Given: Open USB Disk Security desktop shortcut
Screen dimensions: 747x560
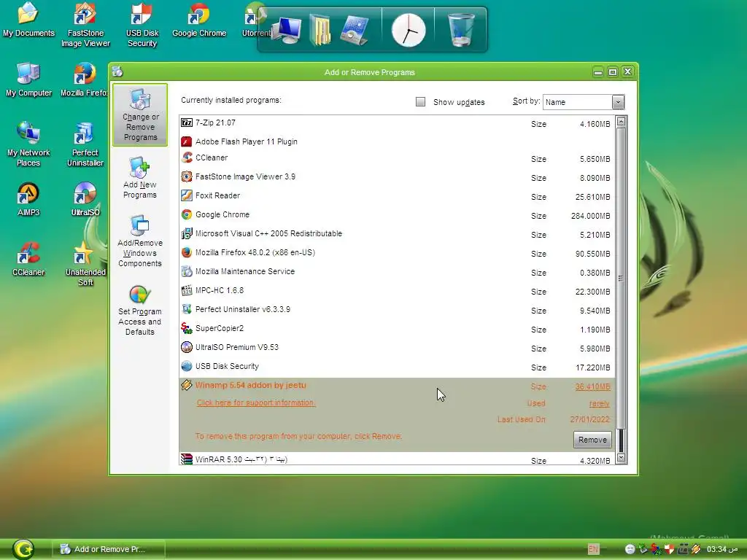Looking at the screenshot, I should click(142, 25).
